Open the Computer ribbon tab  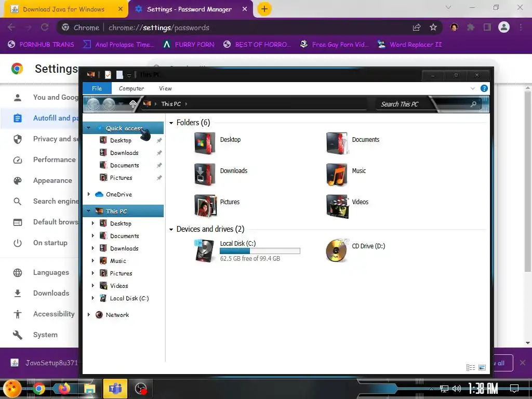click(131, 88)
